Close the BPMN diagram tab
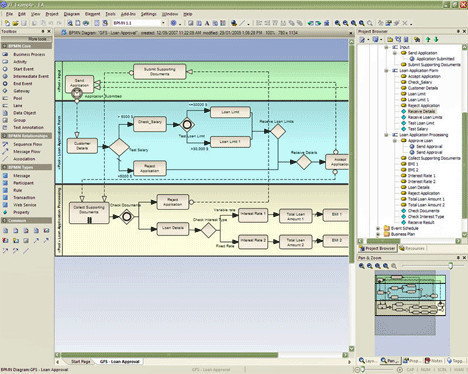Screen dimensions: 468x374 pos(351,33)
